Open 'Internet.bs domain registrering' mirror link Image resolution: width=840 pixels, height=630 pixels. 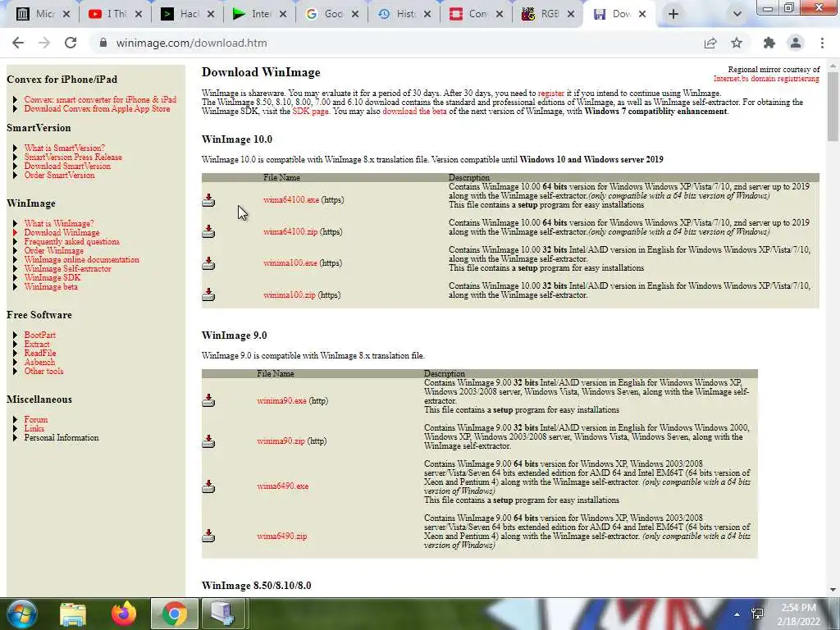pyautogui.click(x=766, y=79)
